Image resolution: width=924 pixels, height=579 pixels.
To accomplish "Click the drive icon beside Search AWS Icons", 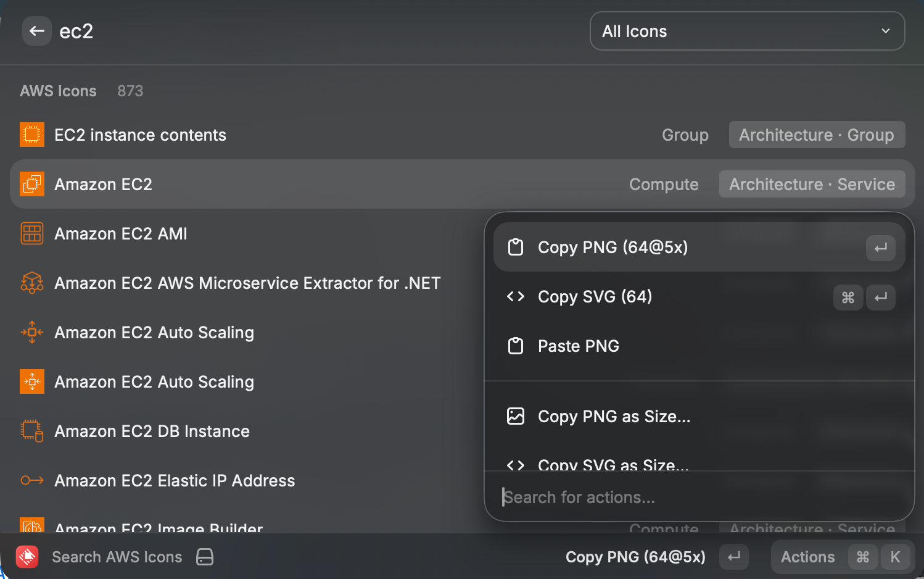I will (x=205, y=557).
